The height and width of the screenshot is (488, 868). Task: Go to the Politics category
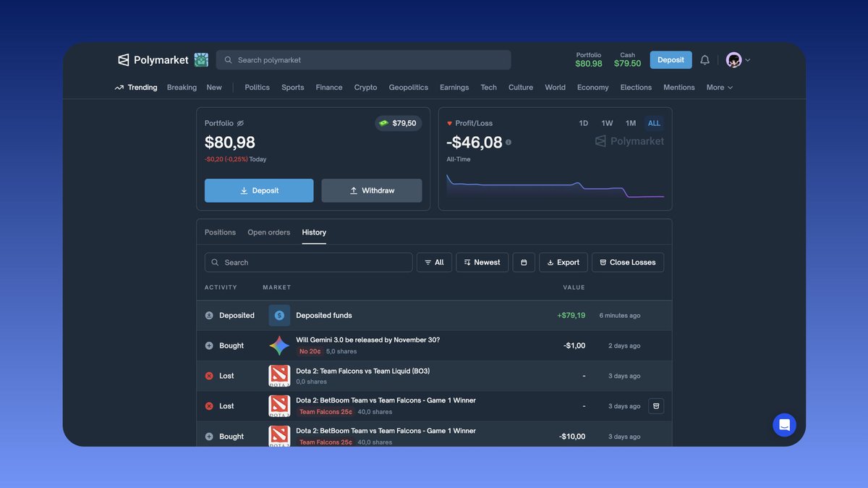click(257, 88)
